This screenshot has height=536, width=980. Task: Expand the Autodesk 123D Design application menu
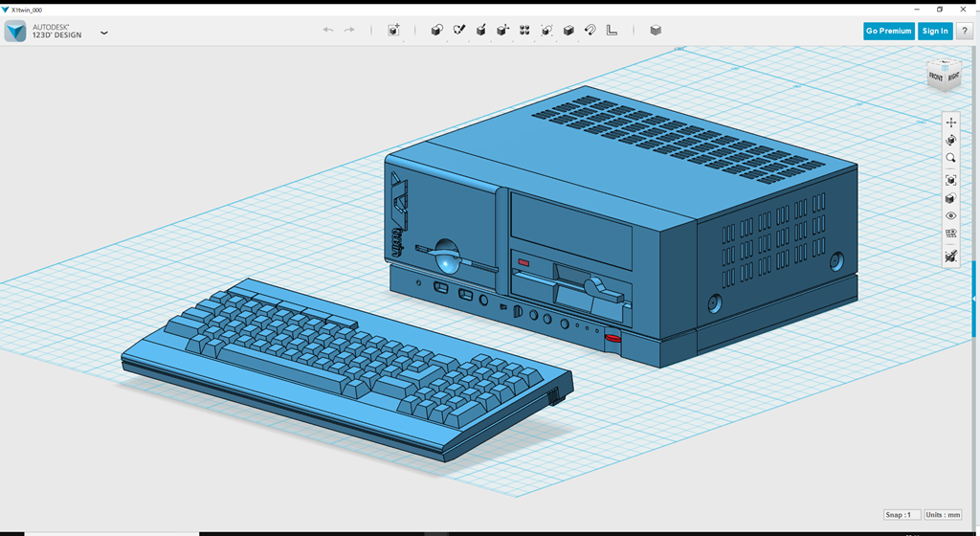(x=104, y=33)
